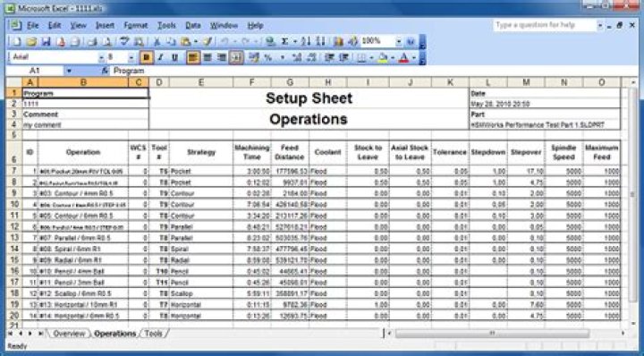
Task: Decrease decimal places
Action: (311, 57)
